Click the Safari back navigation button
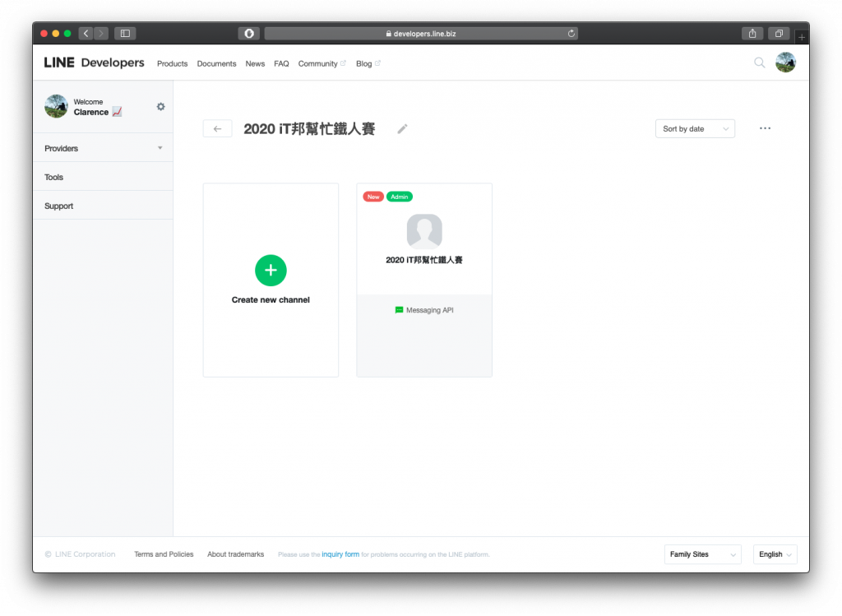Image resolution: width=842 pixels, height=616 pixels. point(86,33)
